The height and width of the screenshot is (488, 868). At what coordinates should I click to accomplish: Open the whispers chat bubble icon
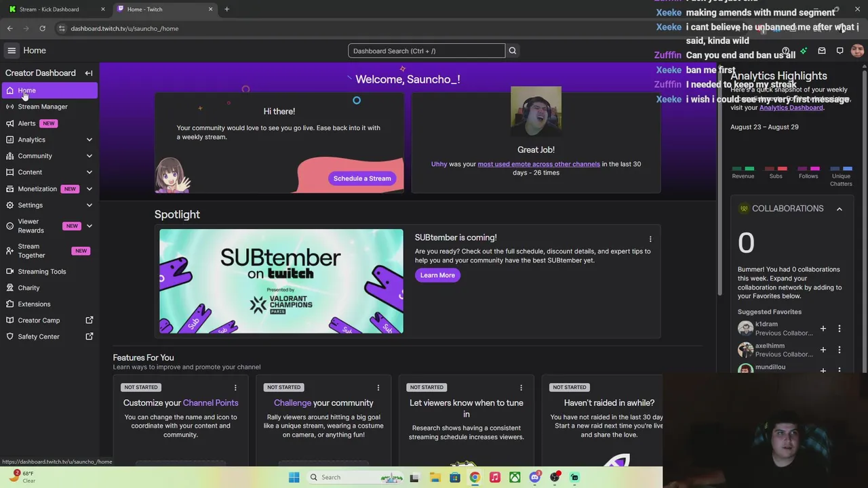click(840, 51)
